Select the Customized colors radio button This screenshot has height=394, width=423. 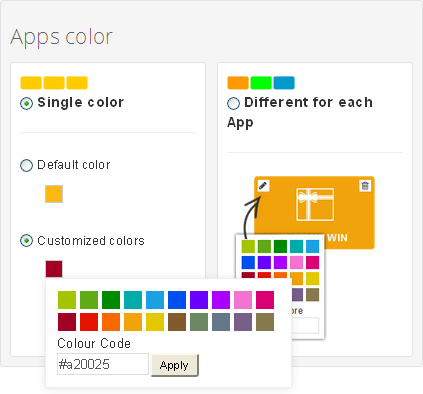27,241
